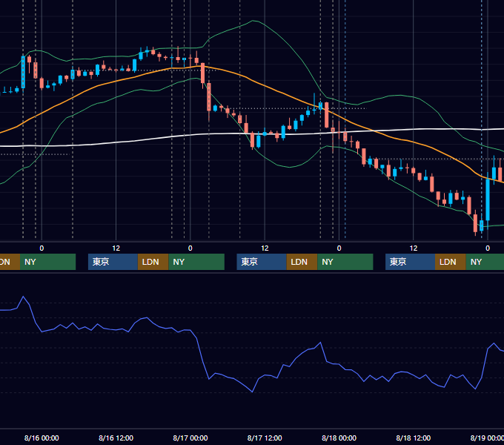
Task: Click the 8/18 00:00 date label
Action: pos(339,438)
